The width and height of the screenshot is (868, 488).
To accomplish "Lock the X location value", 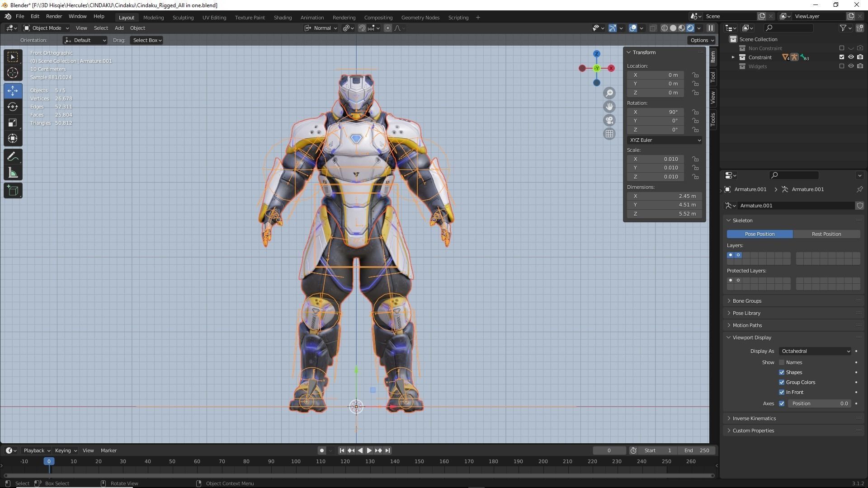I will tap(695, 75).
